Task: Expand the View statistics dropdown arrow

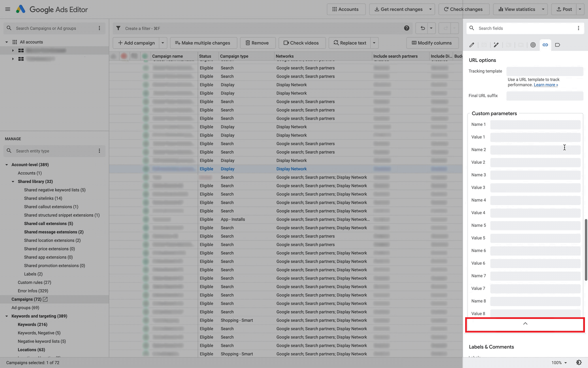Action: pyautogui.click(x=543, y=9)
